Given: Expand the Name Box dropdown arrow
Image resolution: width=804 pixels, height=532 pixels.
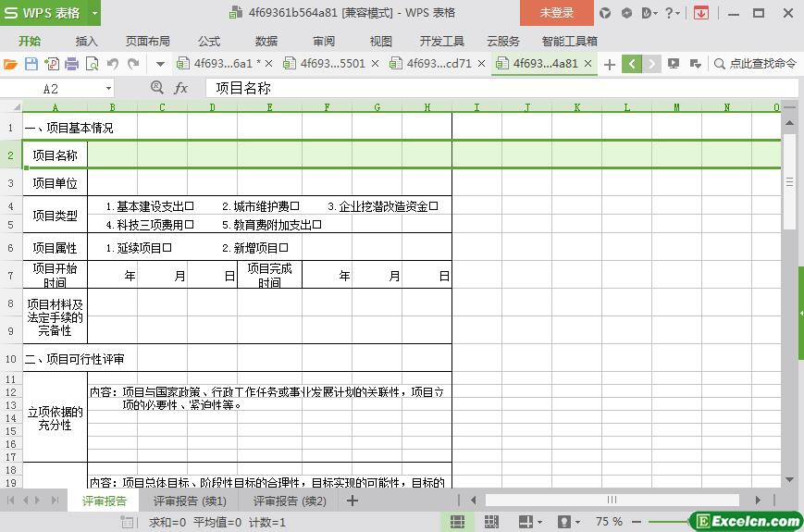Looking at the screenshot, I should tap(108, 88).
